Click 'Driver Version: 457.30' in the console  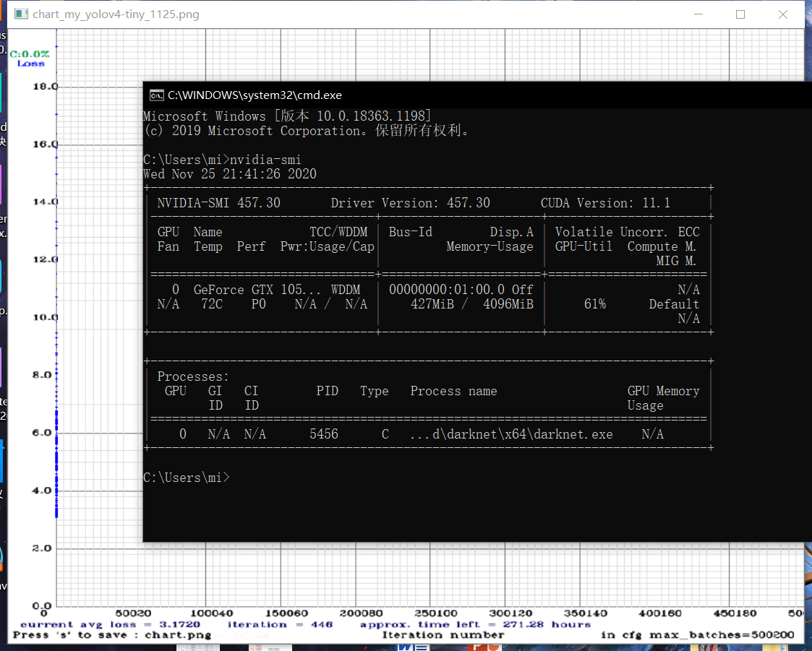tap(411, 203)
